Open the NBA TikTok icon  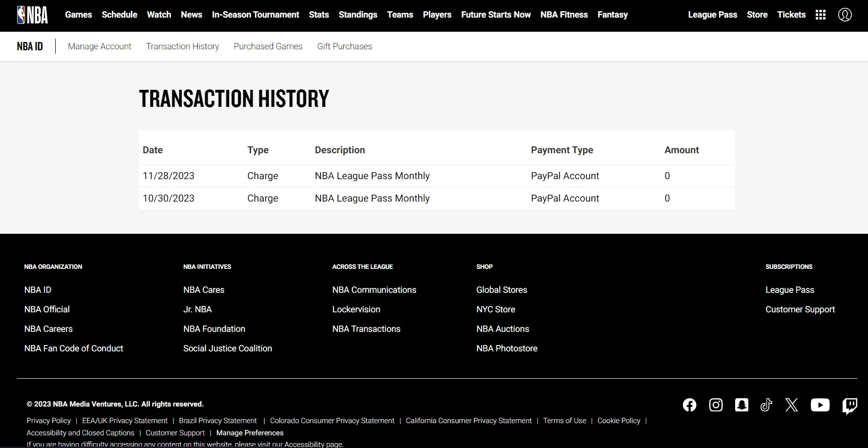click(766, 405)
